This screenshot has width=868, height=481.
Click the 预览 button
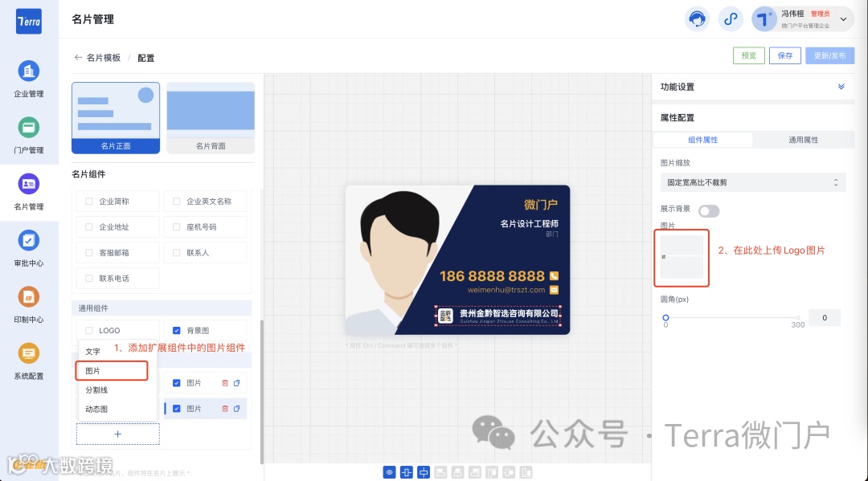point(749,56)
